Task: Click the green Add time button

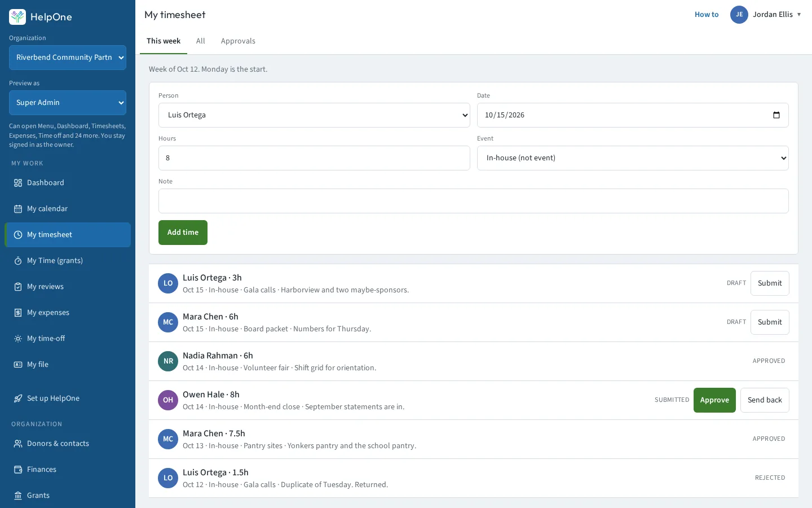Action: [183, 233]
